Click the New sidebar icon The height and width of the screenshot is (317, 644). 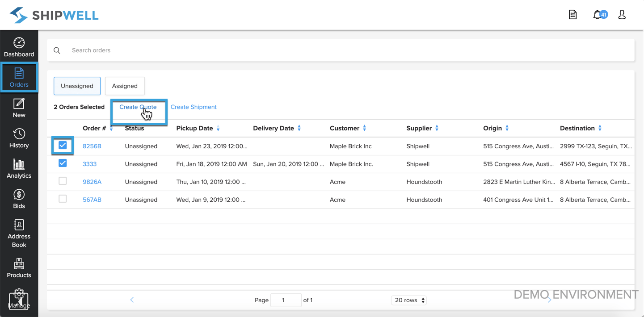pyautogui.click(x=19, y=108)
